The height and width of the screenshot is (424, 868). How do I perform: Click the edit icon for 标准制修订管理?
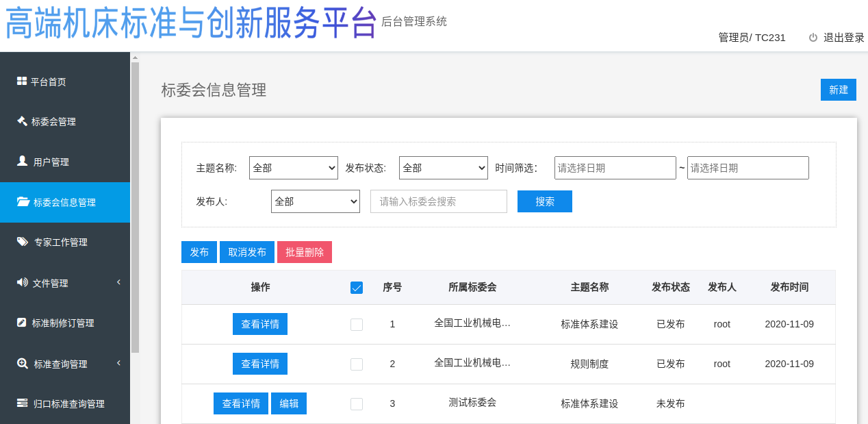pyautogui.click(x=22, y=323)
